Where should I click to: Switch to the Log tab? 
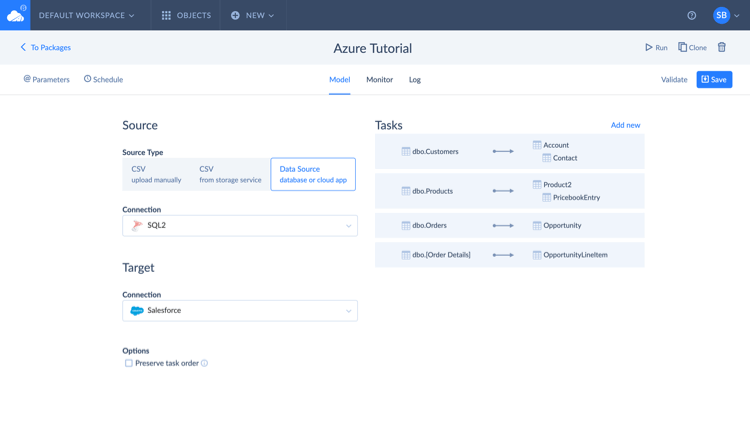415,79
